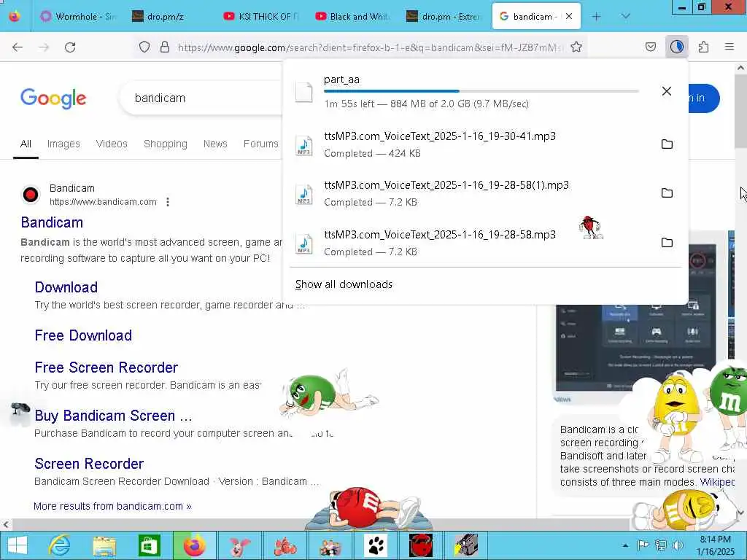The image size is (747, 560).
Task: Click the site padlock icon
Action: tap(165, 47)
